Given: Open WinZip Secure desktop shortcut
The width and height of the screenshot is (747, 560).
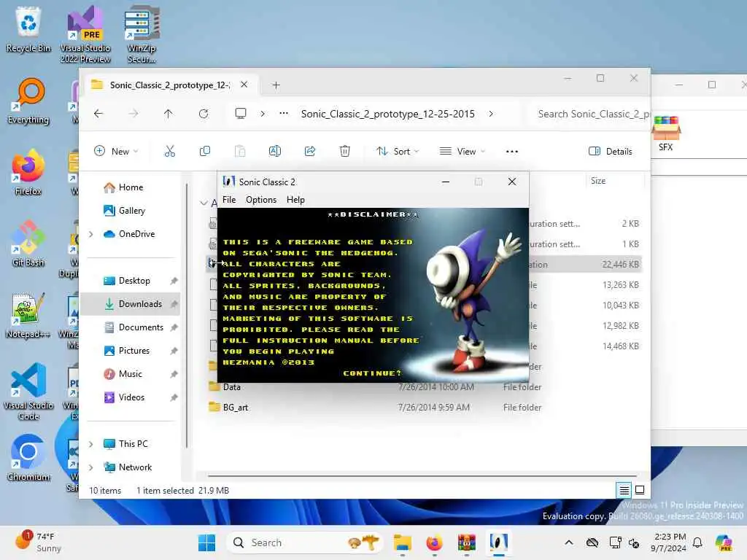Looking at the screenshot, I should [142, 34].
